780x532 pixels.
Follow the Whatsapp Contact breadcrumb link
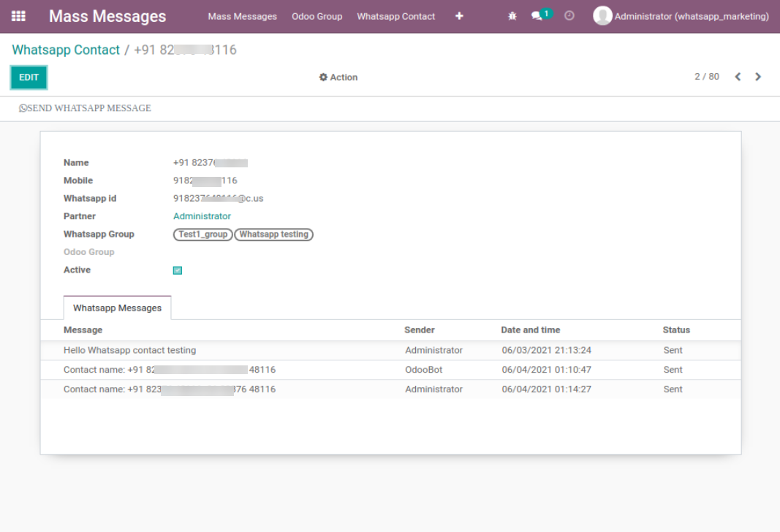(66, 50)
